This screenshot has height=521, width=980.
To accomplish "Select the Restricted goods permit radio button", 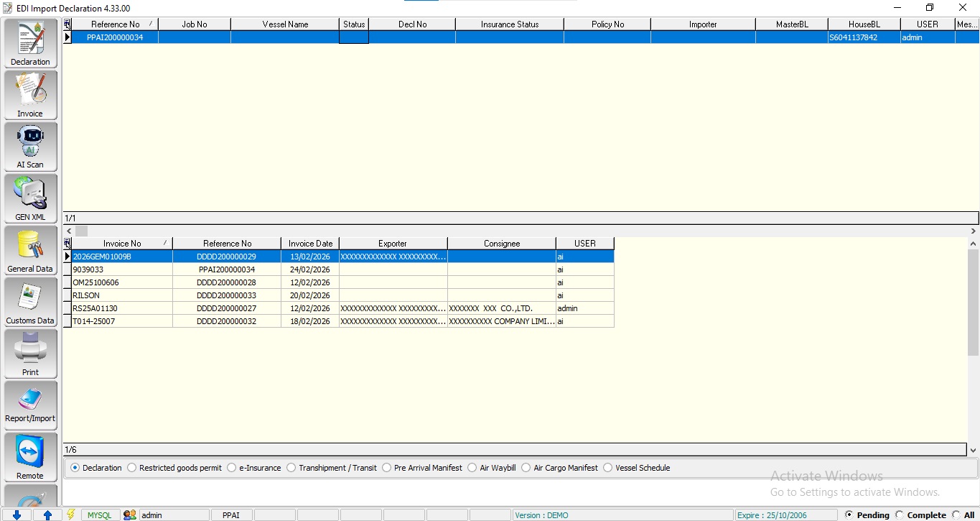I will coord(131,468).
